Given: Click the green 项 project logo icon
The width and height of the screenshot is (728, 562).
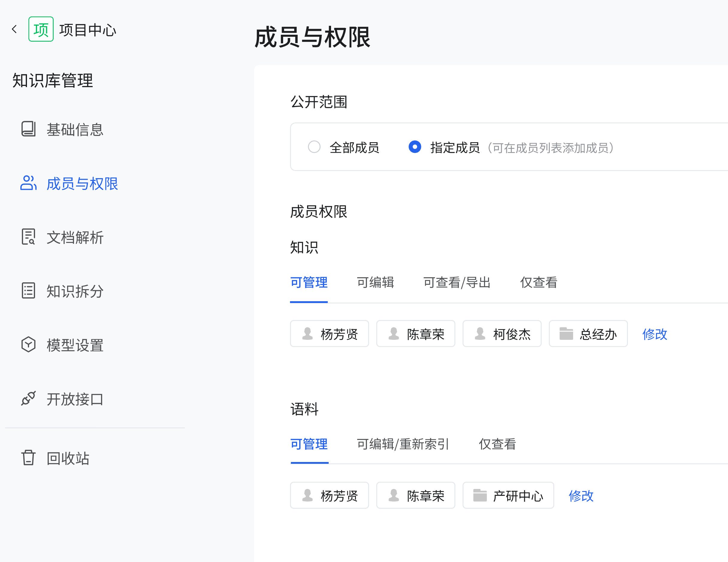Looking at the screenshot, I should 41,29.
